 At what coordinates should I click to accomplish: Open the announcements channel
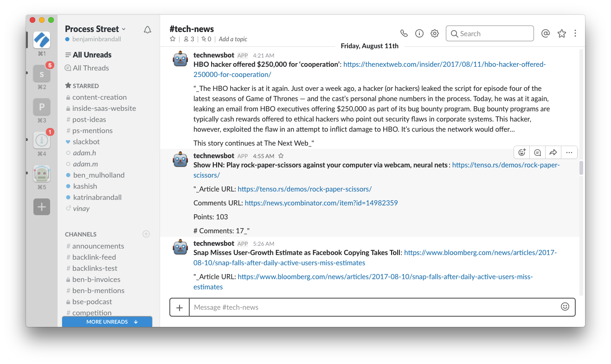click(98, 246)
